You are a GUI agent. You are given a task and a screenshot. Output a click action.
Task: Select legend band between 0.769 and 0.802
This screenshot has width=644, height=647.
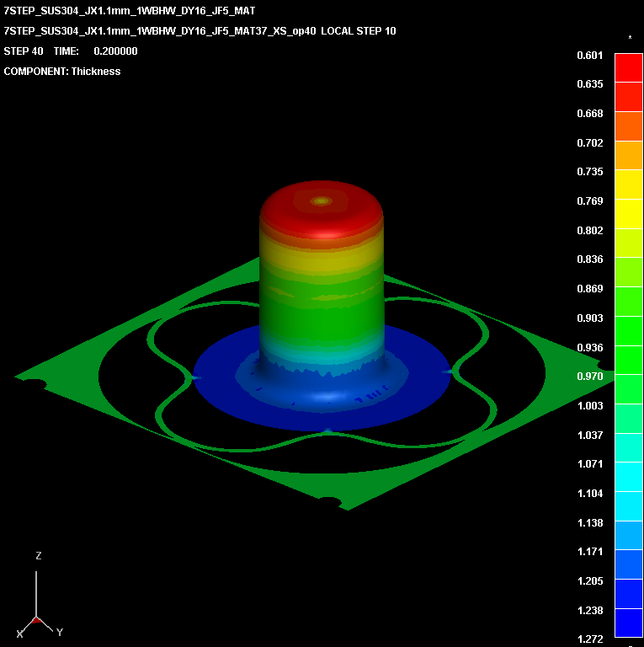(629, 214)
